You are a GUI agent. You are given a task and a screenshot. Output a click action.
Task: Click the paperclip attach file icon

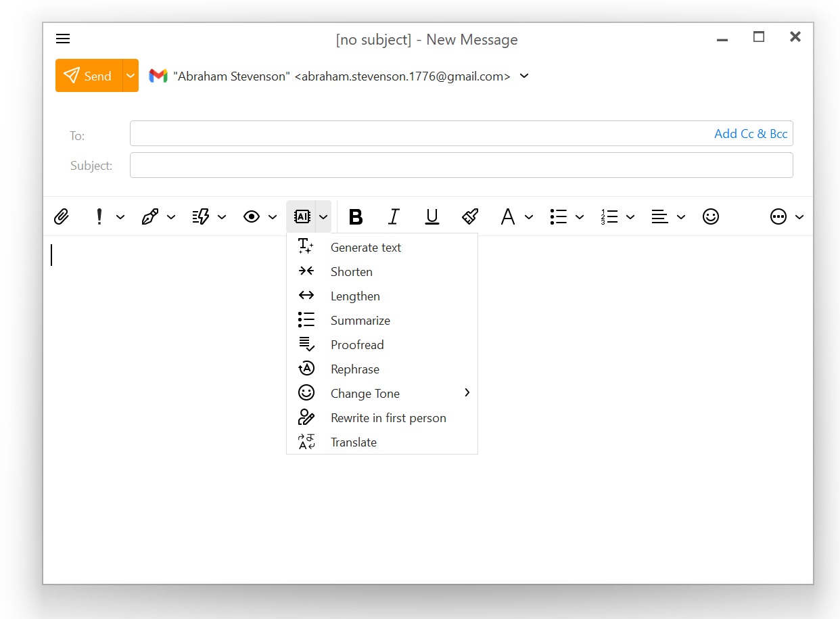62,216
